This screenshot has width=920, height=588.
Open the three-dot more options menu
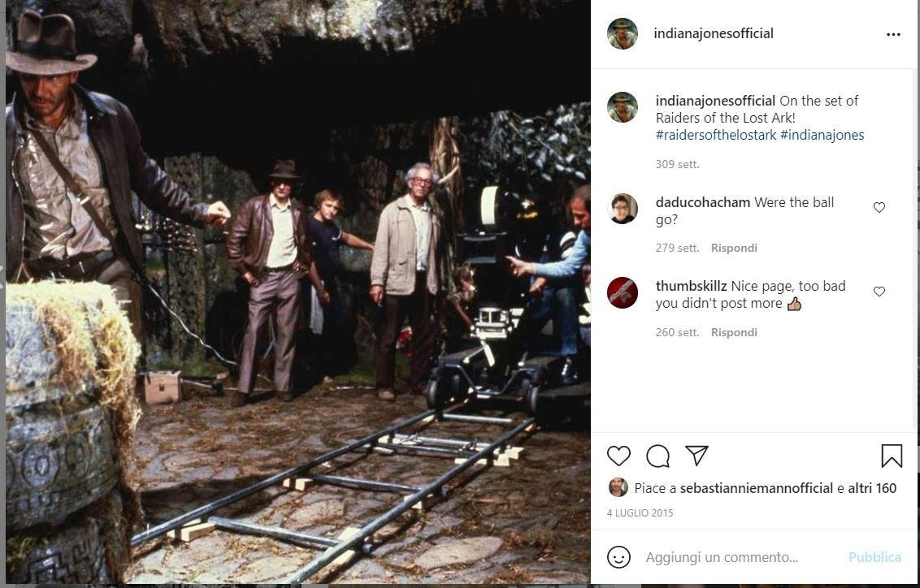(893, 34)
